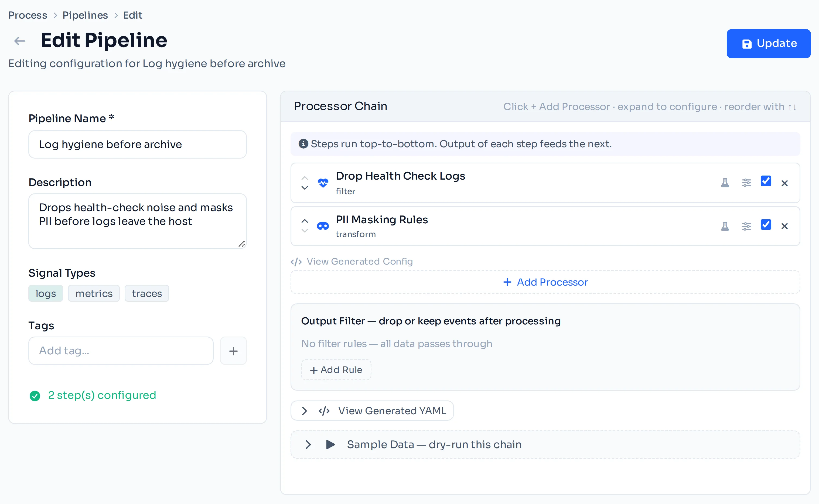The image size is (819, 504).
Task: Click Add Processor
Action: pyautogui.click(x=545, y=282)
